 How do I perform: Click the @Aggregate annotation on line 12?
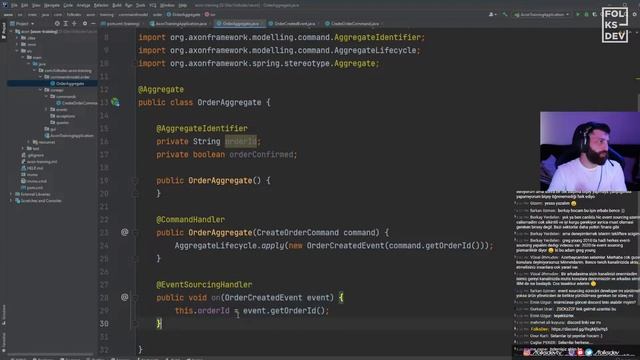coord(161,89)
